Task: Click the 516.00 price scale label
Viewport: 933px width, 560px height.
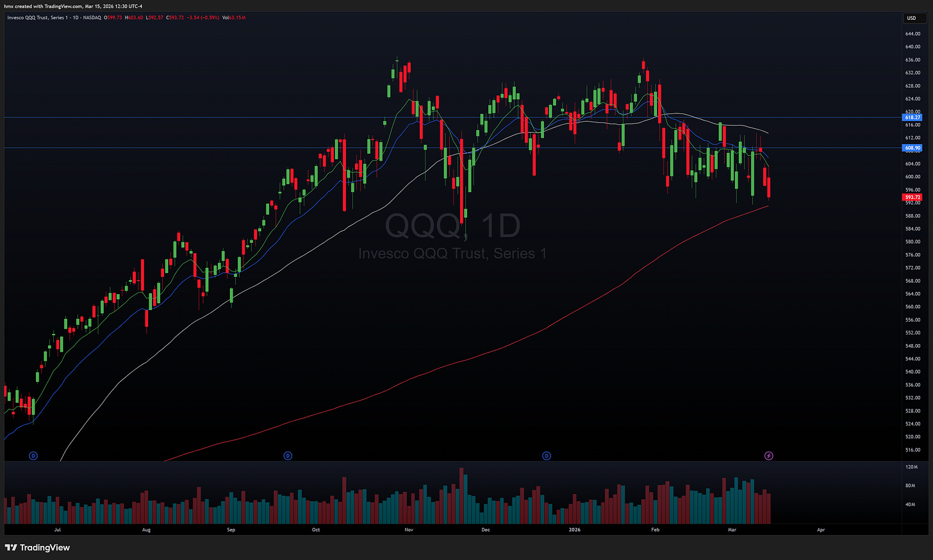Action: (x=912, y=450)
